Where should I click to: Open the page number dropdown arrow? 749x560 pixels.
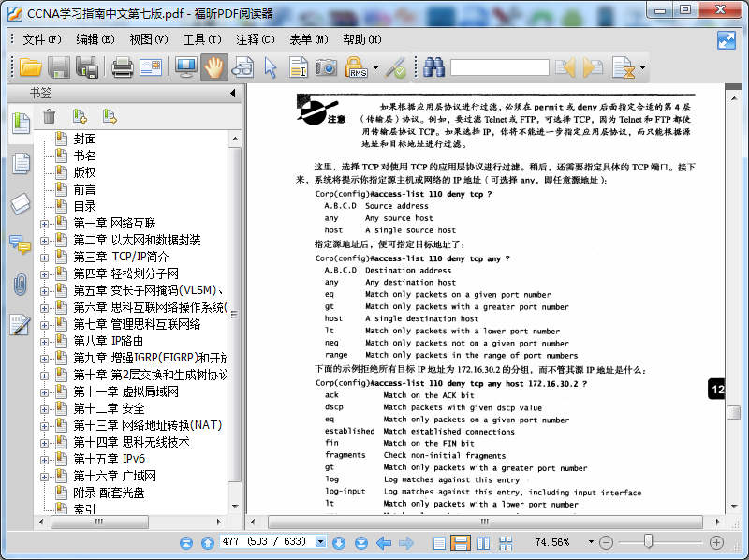tap(320, 542)
